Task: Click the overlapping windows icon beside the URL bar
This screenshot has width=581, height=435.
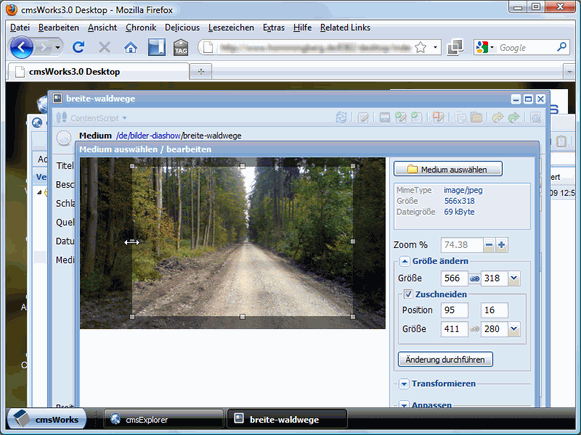Action: (x=455, y=47)
